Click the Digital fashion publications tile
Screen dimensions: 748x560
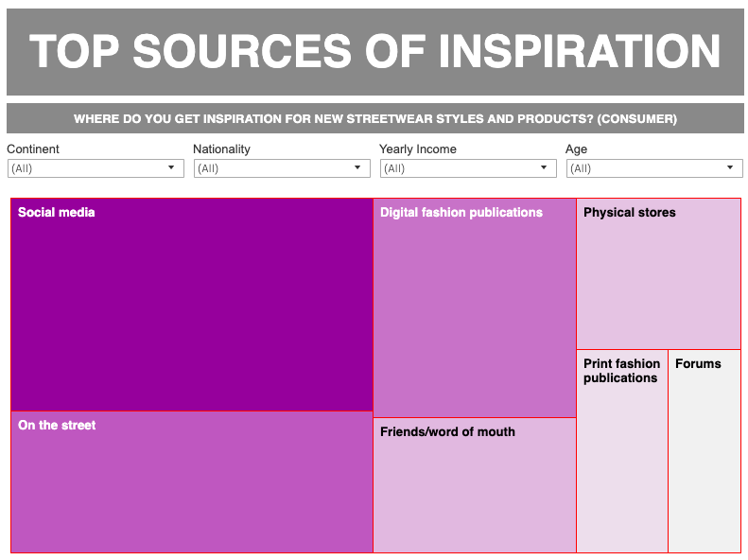click(475, 307)
